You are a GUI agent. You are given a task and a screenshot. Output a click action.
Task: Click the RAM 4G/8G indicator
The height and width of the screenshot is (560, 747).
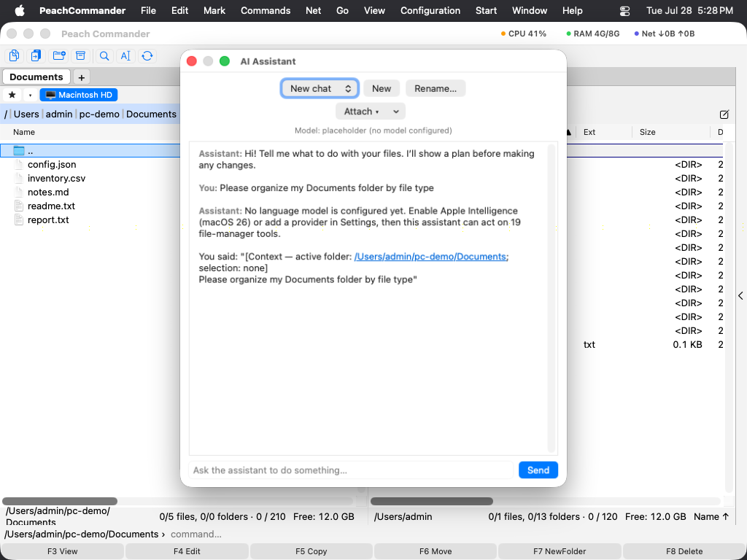click(x=592, y=34)
